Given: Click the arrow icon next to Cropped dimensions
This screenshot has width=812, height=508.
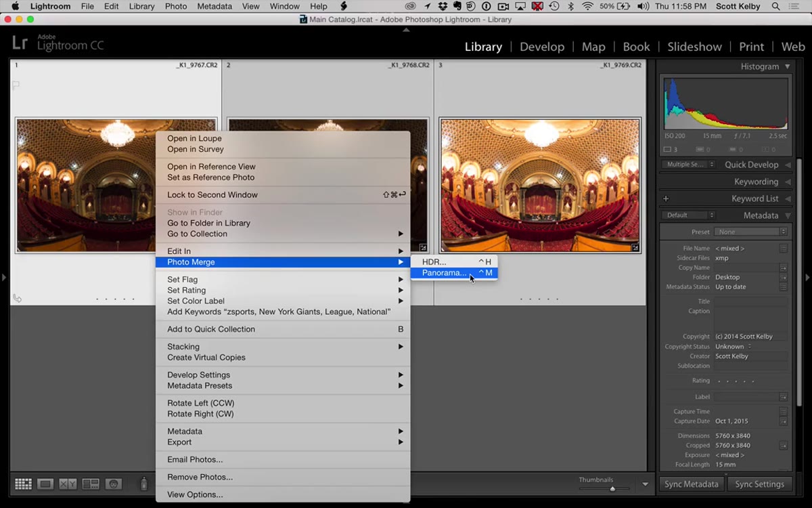Looking at the screenshot, I should [784, 446].
